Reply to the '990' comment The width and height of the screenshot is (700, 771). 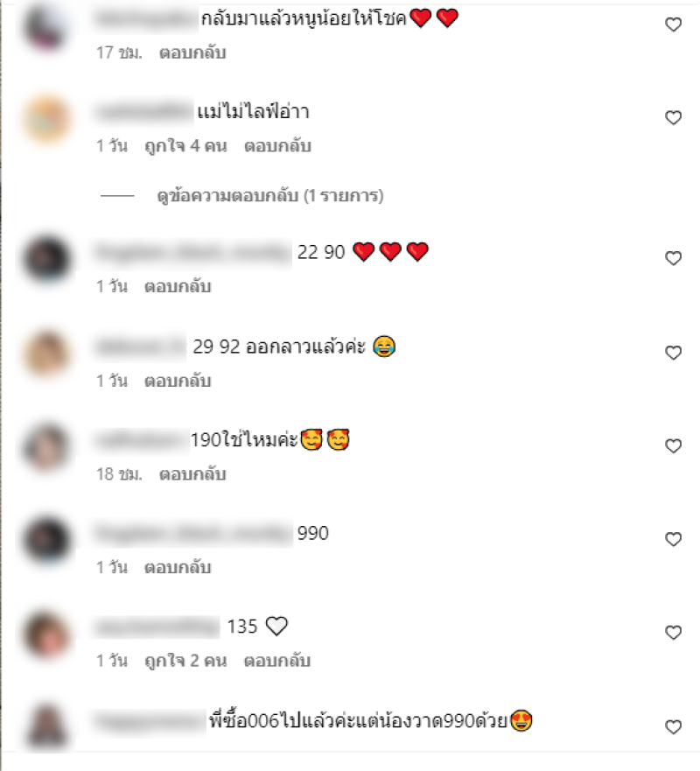pyautogui.click(x=178, y=567)
